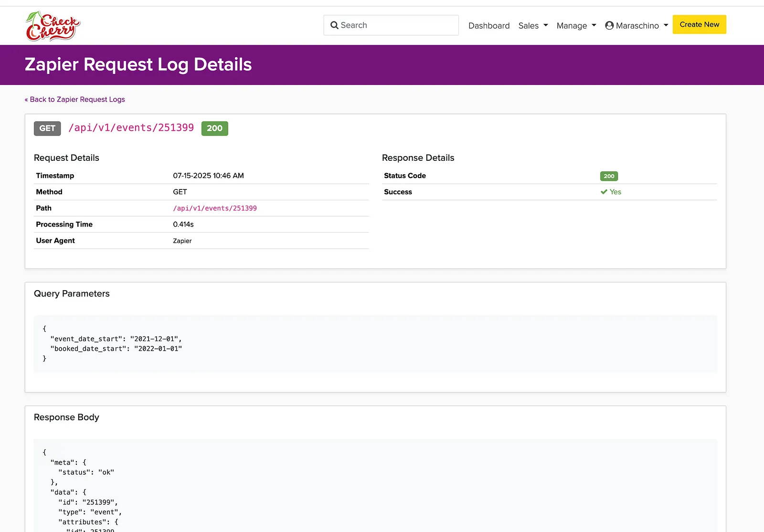The height and width of the screenshot is (532, 764).
Task: Go back to Zapier Request Logs
Action: (x=75, y=99)
